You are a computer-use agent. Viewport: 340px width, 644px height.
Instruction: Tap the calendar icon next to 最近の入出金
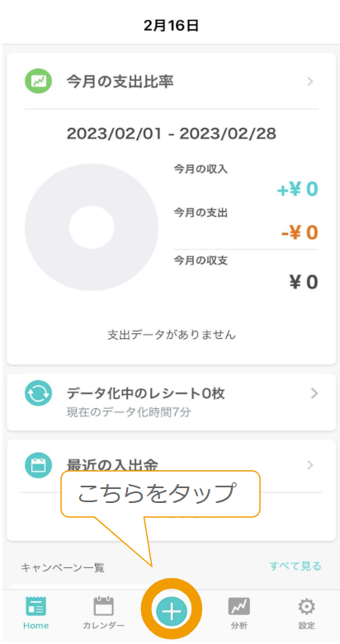tap(38, 465)
